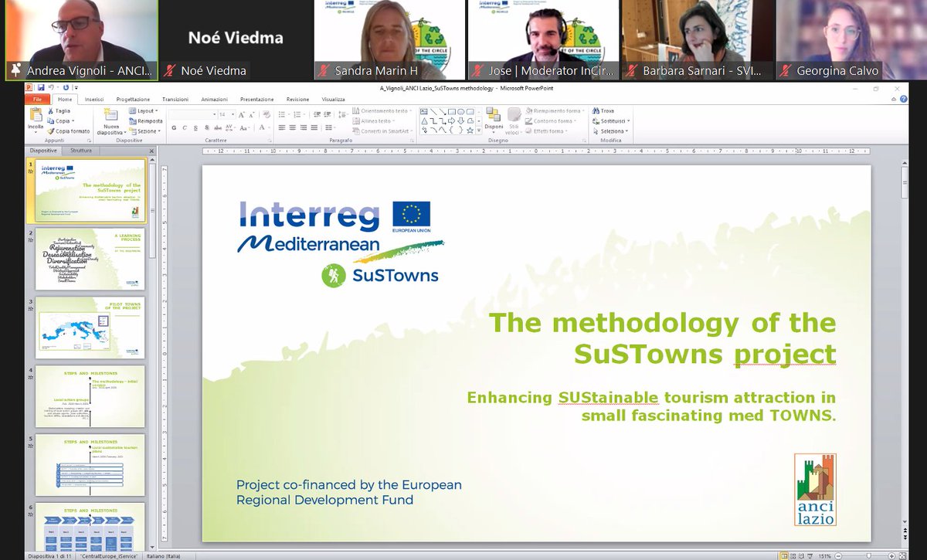The height and width of the screenshot is (560, 927).
Task: Toggle strikethrough (abc) formatting
Action: coord(218,127)
